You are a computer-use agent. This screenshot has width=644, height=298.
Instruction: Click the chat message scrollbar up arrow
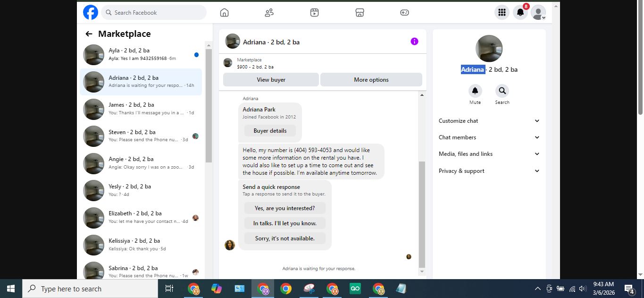(422, 95)
